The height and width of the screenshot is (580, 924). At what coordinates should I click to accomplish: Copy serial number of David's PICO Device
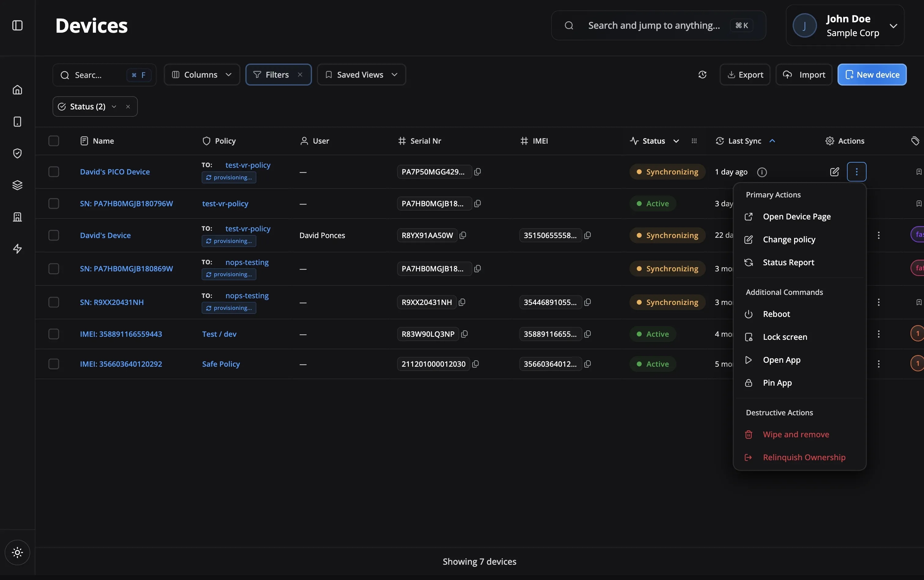click(x=478, y=172)
